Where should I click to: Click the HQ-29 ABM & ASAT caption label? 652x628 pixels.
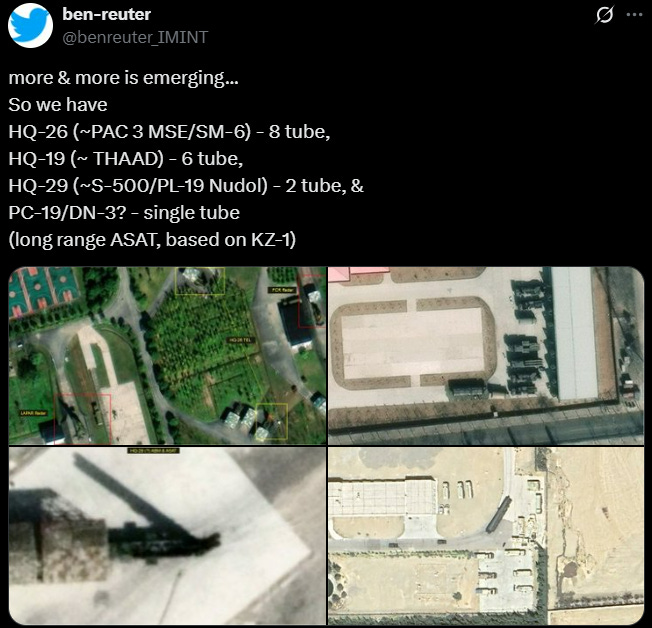pyautogui.click(x=153, y=450)
